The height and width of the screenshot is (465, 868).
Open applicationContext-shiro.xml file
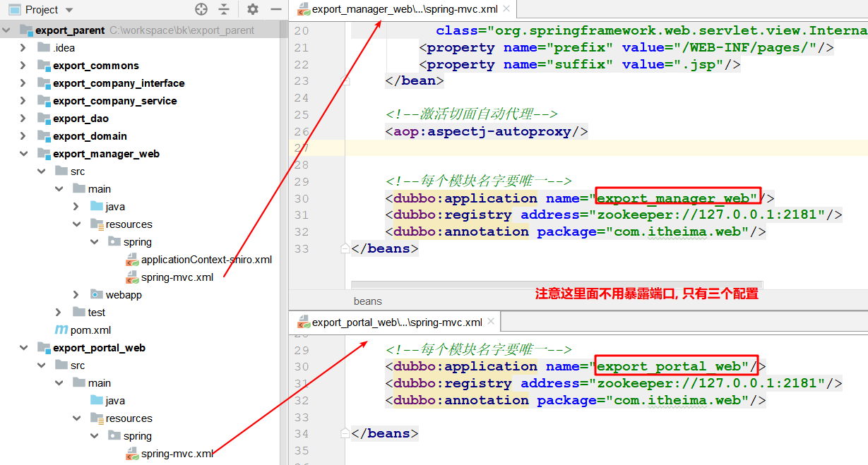[x=206, y=260]
